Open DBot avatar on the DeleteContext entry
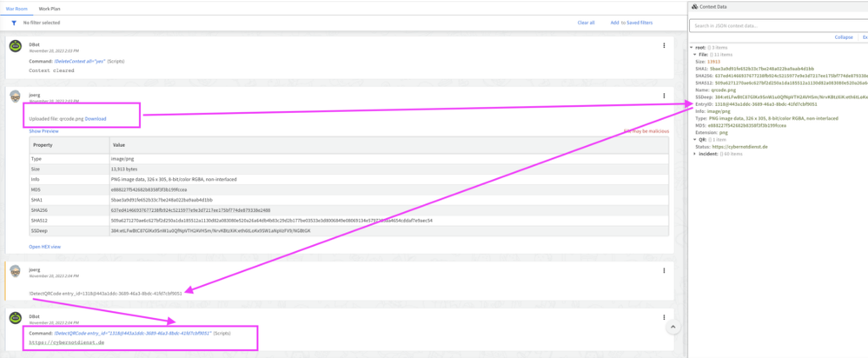The image size is (868, 358). (x=16, y=46)
